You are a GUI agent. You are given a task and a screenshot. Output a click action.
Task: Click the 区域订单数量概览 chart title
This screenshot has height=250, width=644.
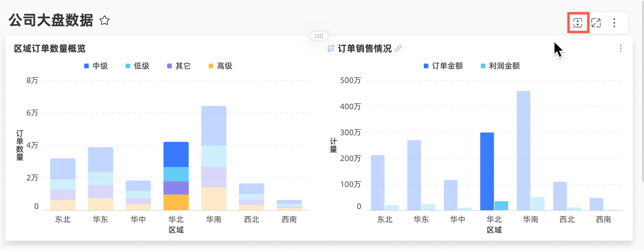click(x=50, y=49)
